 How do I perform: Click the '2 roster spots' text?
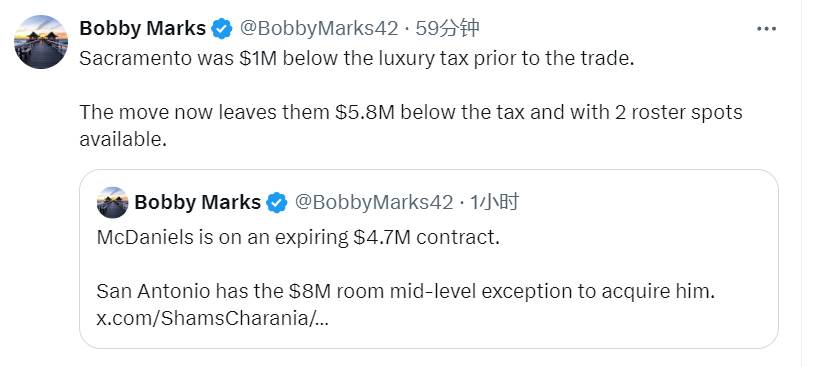coord(679,113)
